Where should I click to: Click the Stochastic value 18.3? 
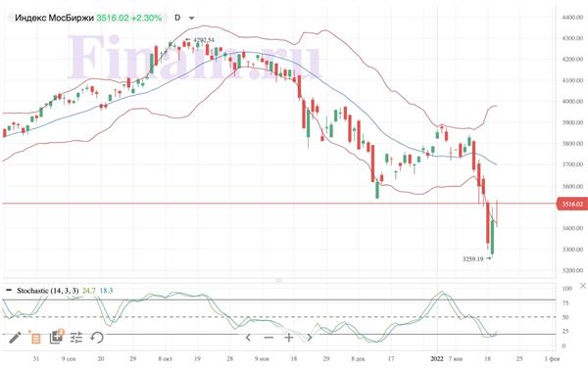tap(106, 291)
